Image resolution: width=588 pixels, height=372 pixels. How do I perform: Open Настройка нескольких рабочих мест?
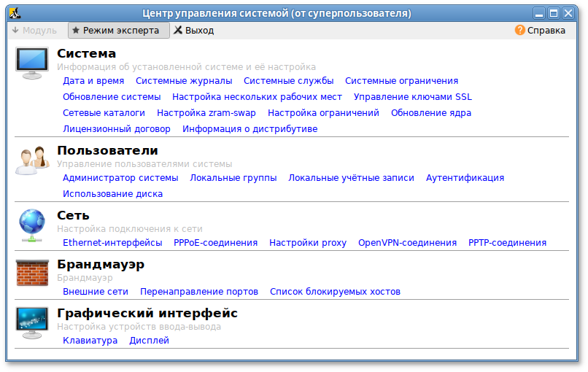coord(258,97)
